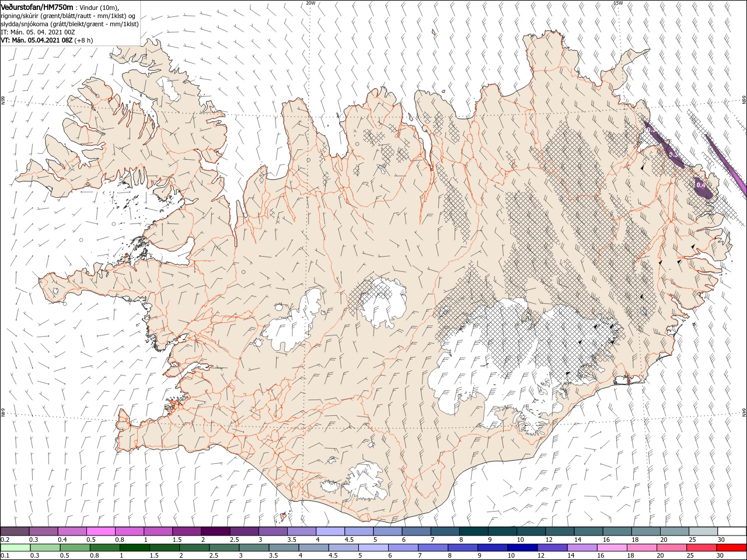747x560 pixels.
Task: Click the 'VT: Mán. 05.04.2021 08Z' valid time
Action: pos(36,40)
